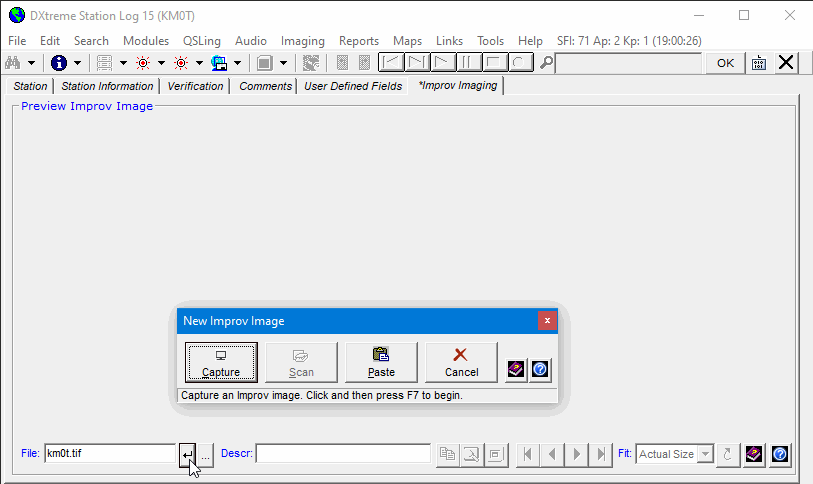The height and width of the screenshot is (484, 813).
Task: Open dropdown arrow beside the server-rack icon
Action: 123,63
